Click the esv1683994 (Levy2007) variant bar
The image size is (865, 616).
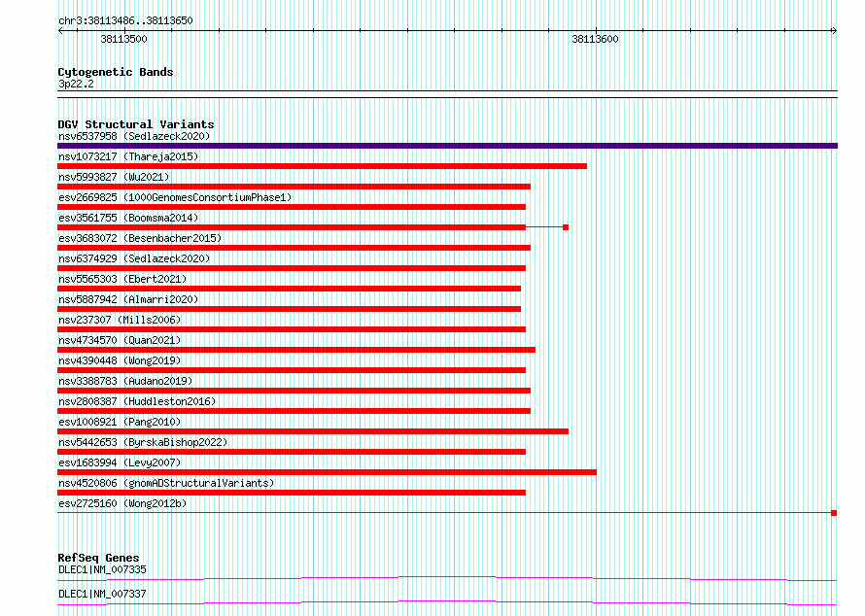coord(328,472)
